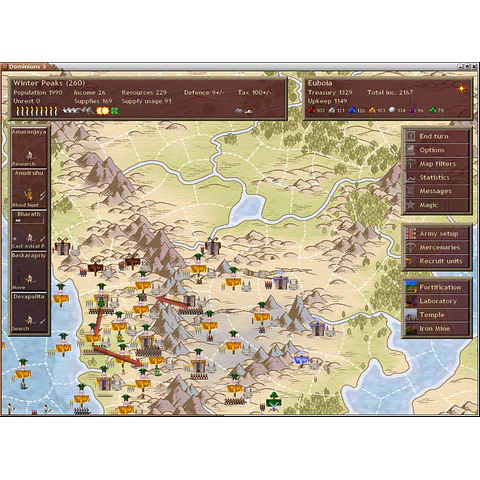
Task: Select commander Devapalita
Action: pyautogui.click(x=29, y=312)
